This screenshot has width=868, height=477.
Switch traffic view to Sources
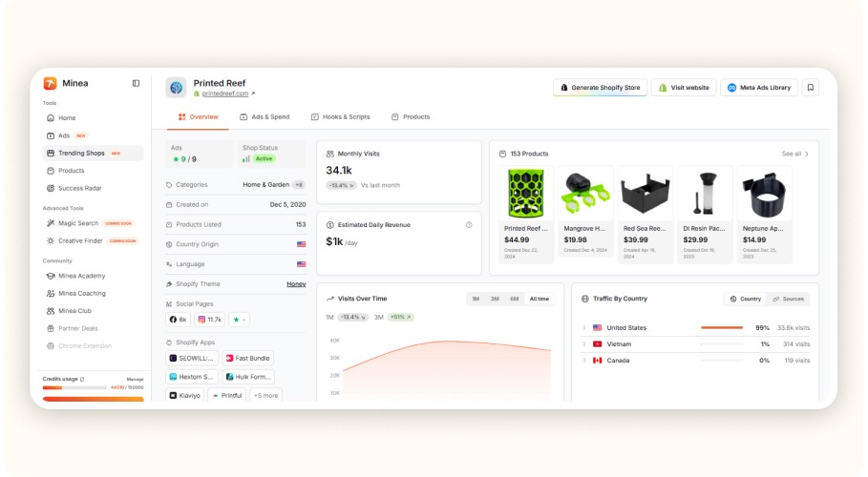pos(789,299)
